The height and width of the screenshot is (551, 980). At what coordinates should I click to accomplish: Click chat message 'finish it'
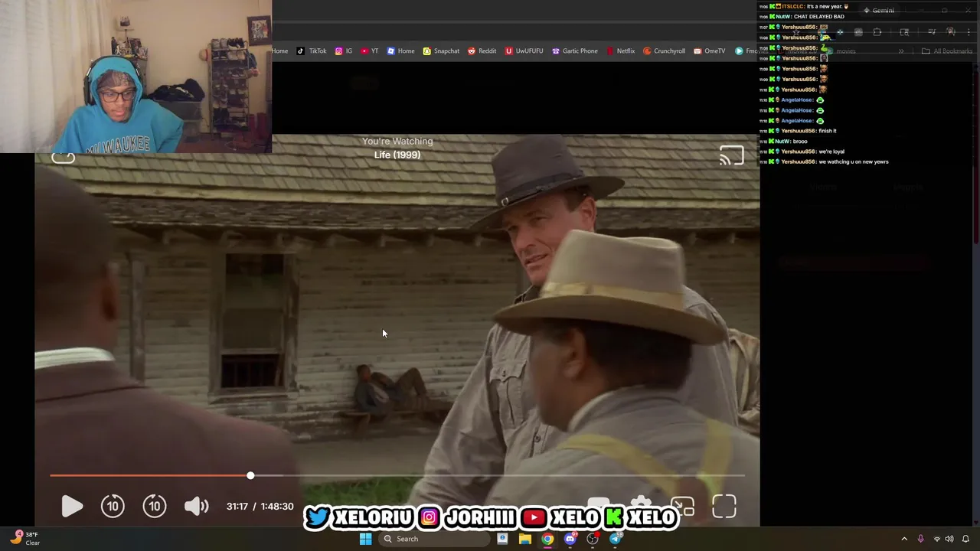click(828, 131)
